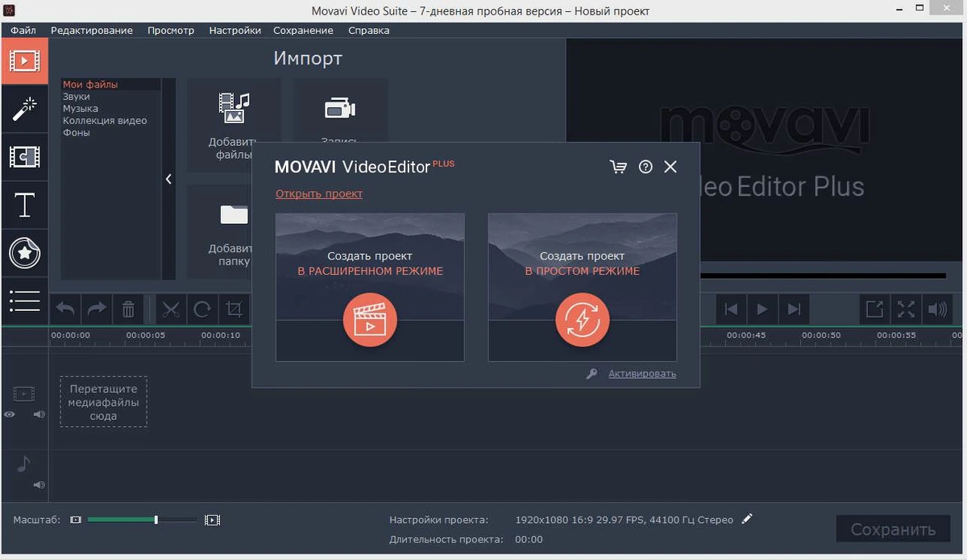Image resolution: width=967 pixels, height=560 pixels.
Task: Click the 00:00:10 timeline ruler mark
Action: (221, 335)
